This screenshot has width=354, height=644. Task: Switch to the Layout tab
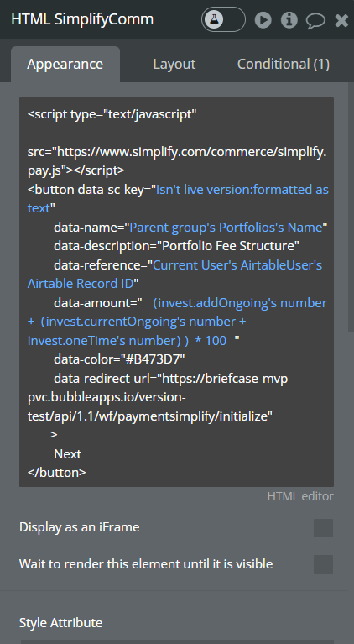point(174,64)
